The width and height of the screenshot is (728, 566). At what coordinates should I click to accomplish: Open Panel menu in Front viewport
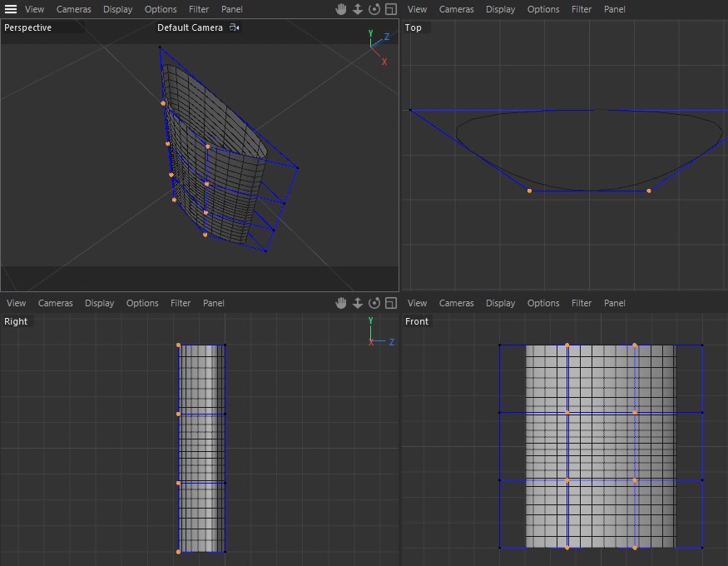tap(614, 303)
